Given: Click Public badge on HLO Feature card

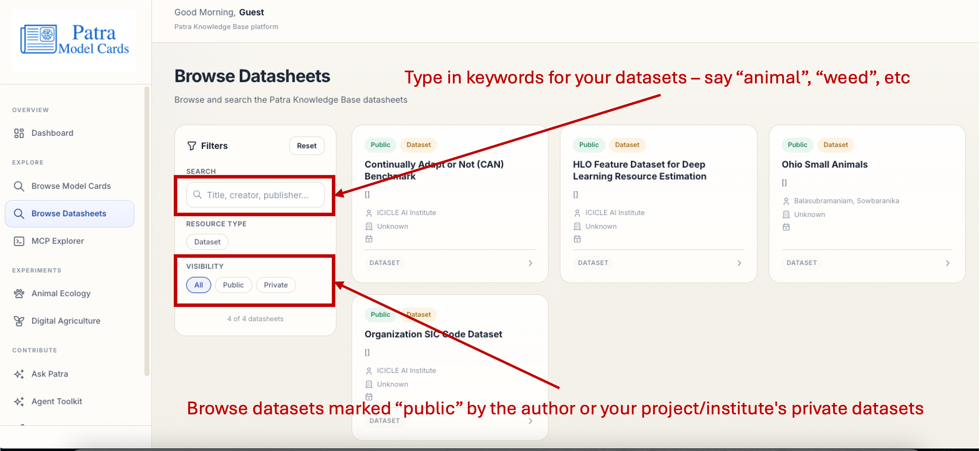Looking at the screenshot, I should tap(589, 145).
